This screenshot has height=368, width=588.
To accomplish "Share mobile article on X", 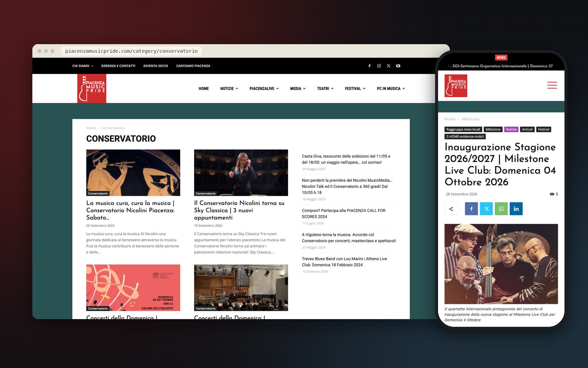I will [x=486, y=209].
